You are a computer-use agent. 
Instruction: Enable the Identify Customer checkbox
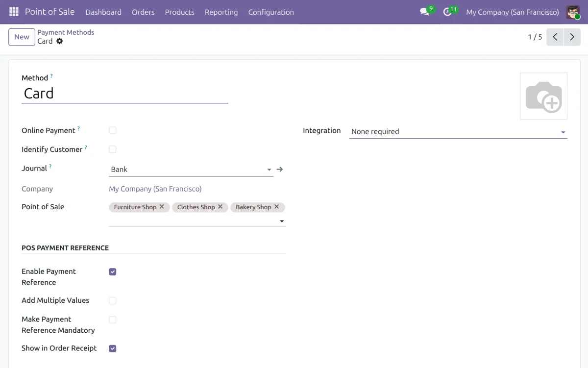[113, 149]
